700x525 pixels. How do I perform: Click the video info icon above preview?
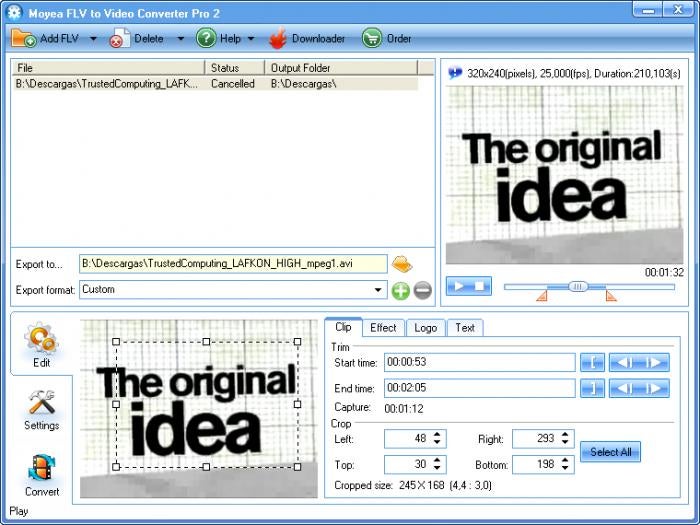point(455,73)
